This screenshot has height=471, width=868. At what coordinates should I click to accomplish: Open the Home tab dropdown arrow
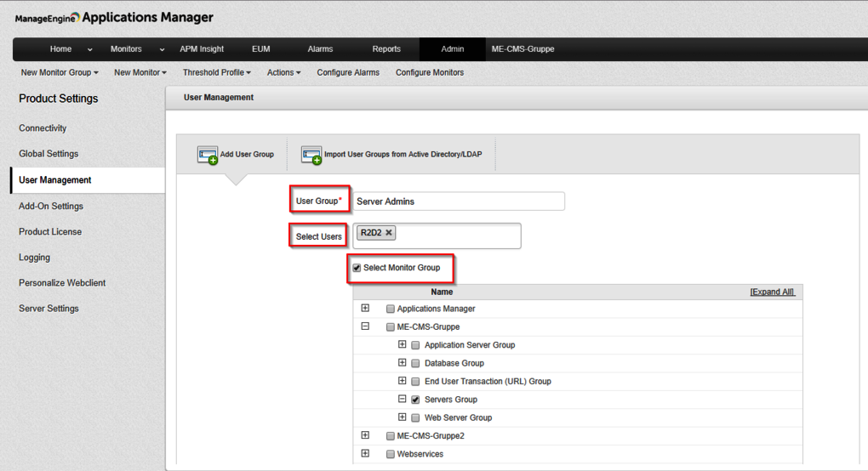point(89,50)
